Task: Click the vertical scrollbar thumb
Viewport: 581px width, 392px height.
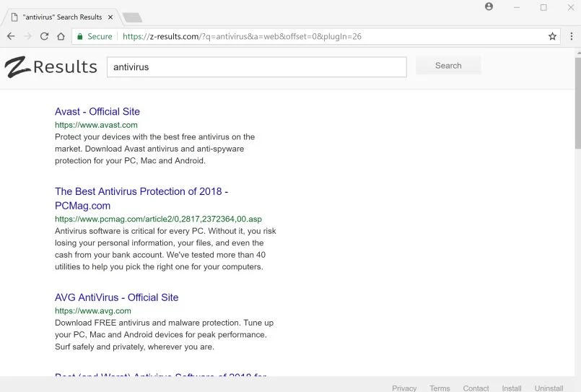Action: [x=578, y=103]
